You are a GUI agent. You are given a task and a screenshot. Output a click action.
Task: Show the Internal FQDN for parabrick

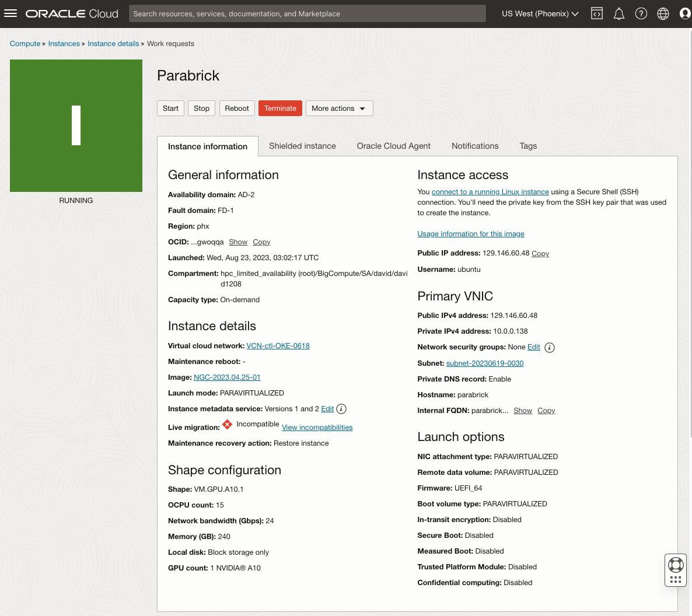(523, 411)
